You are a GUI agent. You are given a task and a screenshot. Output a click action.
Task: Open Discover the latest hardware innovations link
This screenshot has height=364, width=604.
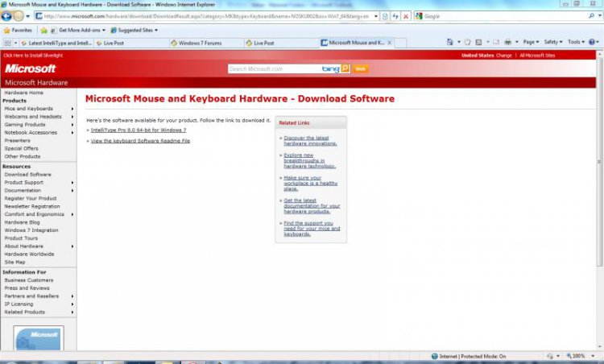(310, 141)
